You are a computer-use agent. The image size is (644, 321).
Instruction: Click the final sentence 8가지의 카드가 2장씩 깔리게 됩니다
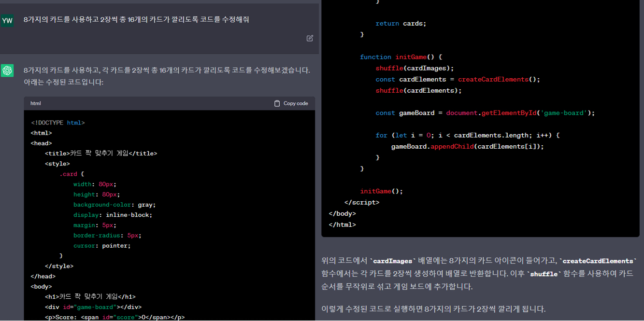pos(485,309)
